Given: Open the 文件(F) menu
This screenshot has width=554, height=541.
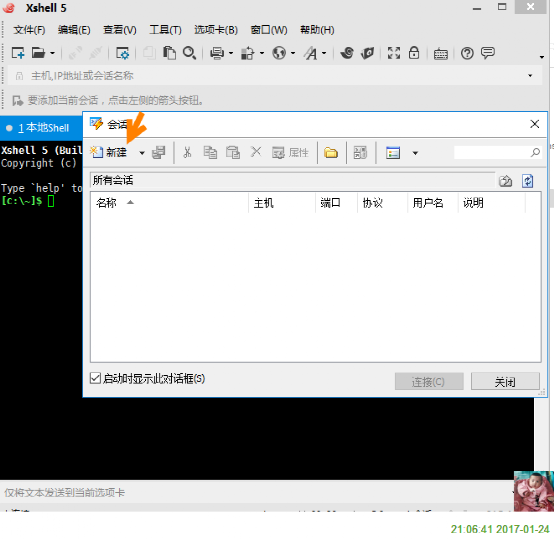Looking at the screenshot, I should (x=29, y=30).
